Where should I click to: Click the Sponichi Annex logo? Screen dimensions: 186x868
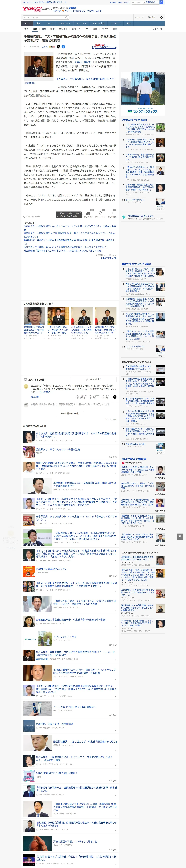pyautogui.click(x=104, y=47)
